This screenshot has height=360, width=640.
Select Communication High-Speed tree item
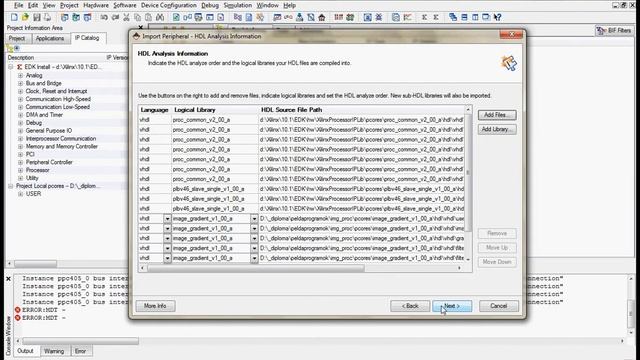coord(58,99)
